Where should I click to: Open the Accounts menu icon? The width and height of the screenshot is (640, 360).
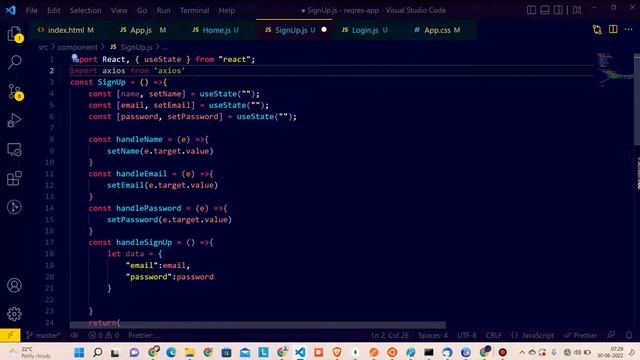[x=14, y=285]
